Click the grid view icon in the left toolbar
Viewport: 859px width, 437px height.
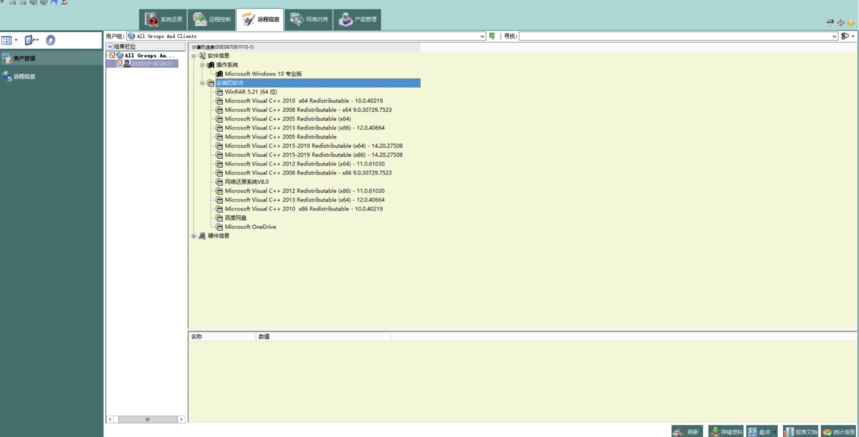click(x=7, y=40)
